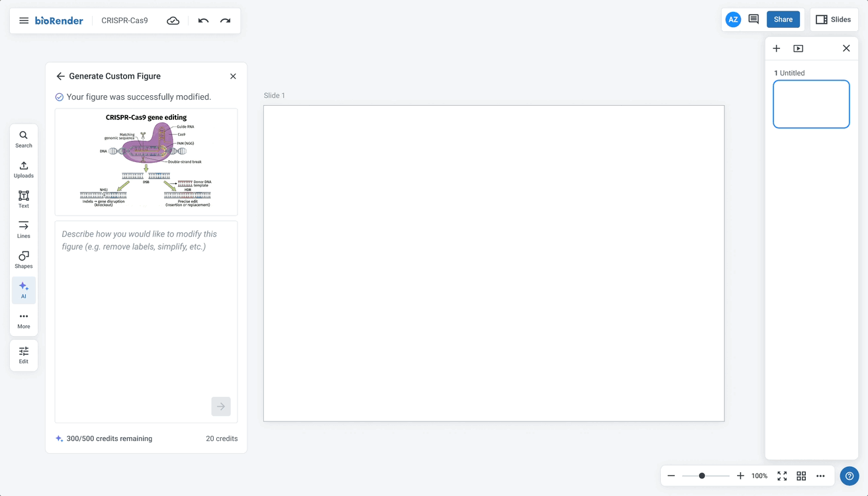Open the comments panel

(753, 19)
